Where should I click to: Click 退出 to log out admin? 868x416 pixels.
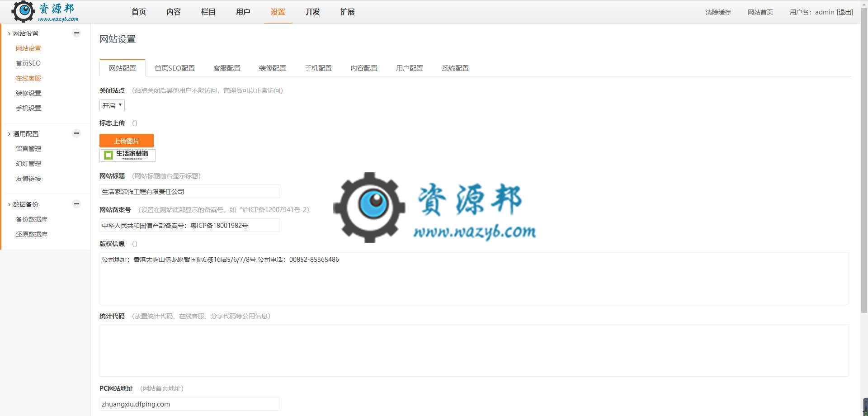click(845, 12)
